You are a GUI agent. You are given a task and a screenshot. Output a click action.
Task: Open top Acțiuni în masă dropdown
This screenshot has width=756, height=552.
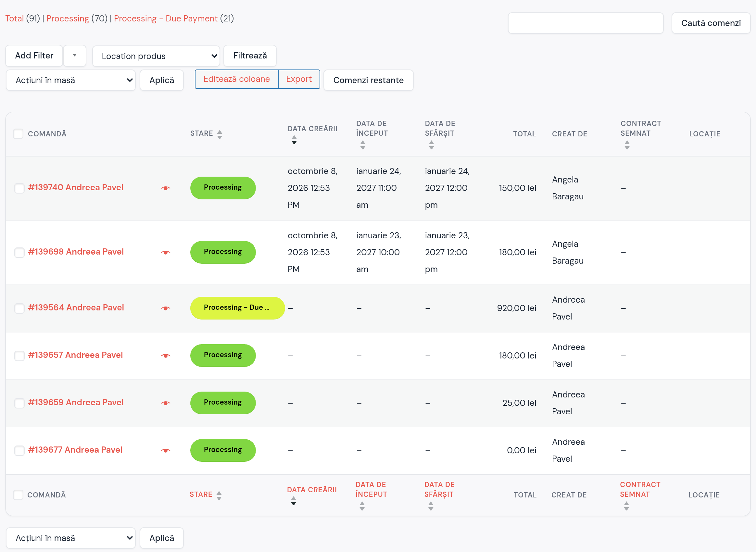pyautogui.click(x=71, y=80)
